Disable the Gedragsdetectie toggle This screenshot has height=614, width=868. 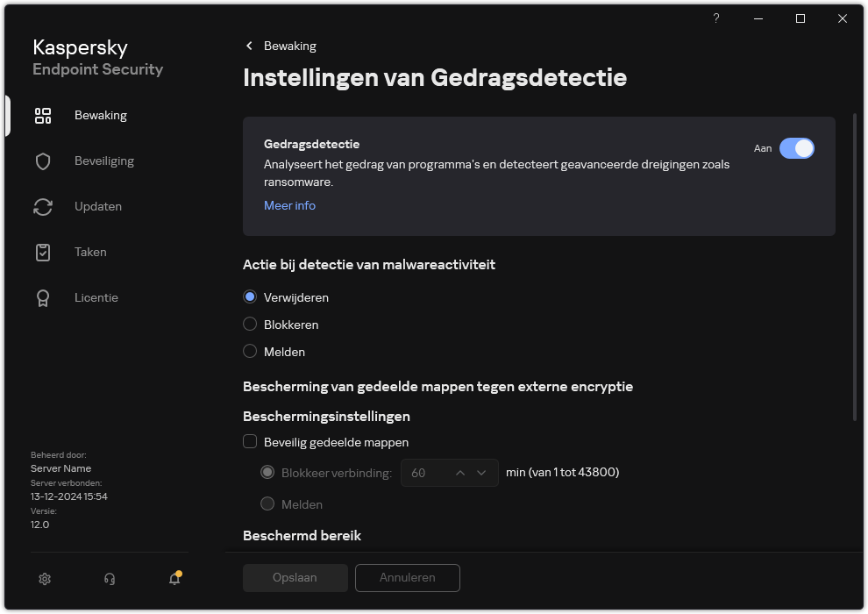[x=798, y=148]
